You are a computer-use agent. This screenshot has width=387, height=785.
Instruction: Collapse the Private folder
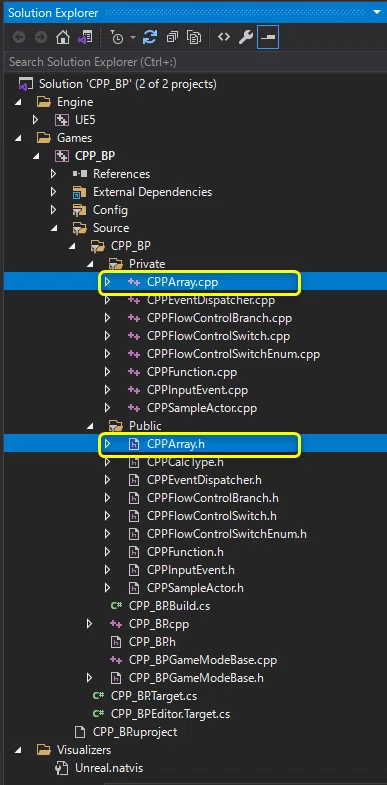click(90, 264)
